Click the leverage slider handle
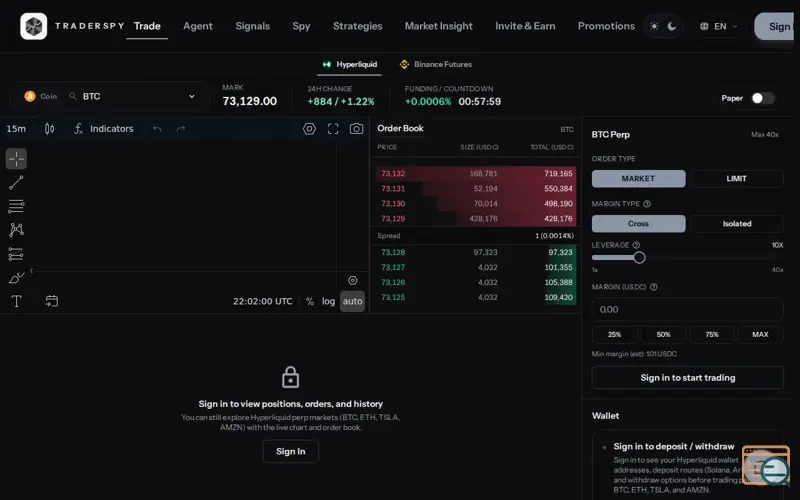This screenshot has height=500, width=800. (x=639, y=258)
